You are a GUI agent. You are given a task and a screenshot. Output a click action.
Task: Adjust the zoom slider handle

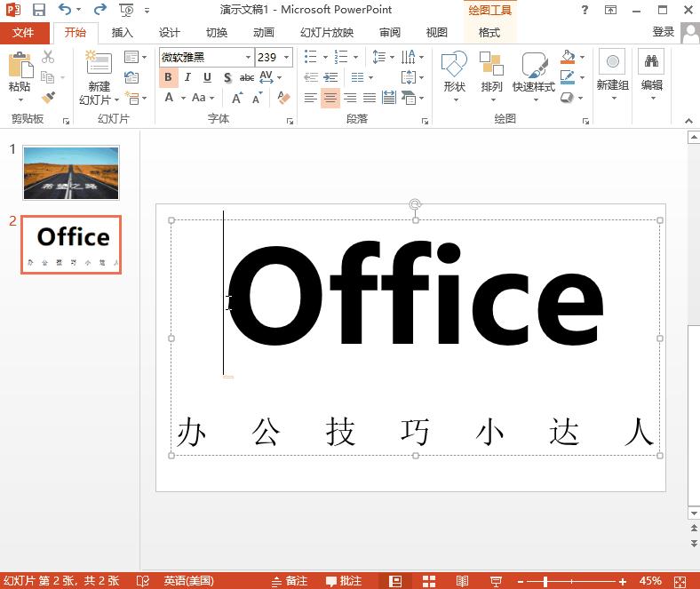point(545,581)
